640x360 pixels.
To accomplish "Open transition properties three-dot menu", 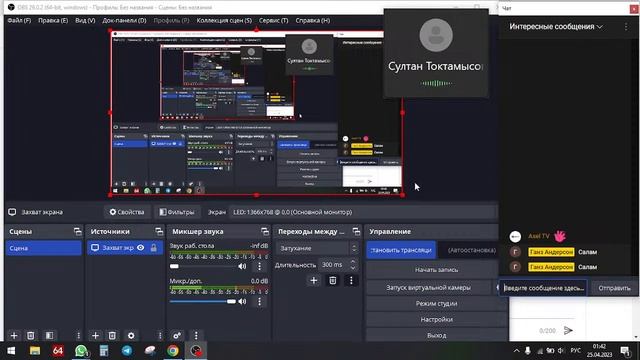I will coord(351,280).
